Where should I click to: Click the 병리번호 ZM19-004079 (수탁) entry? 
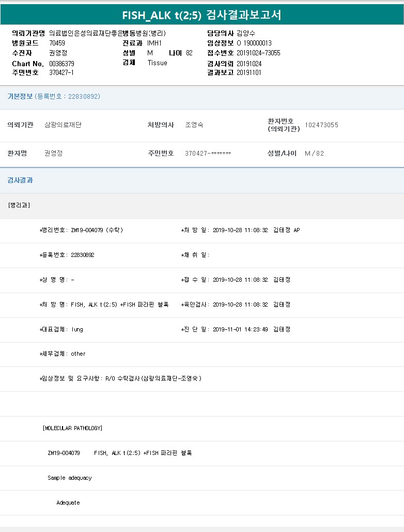pos(82,230)
